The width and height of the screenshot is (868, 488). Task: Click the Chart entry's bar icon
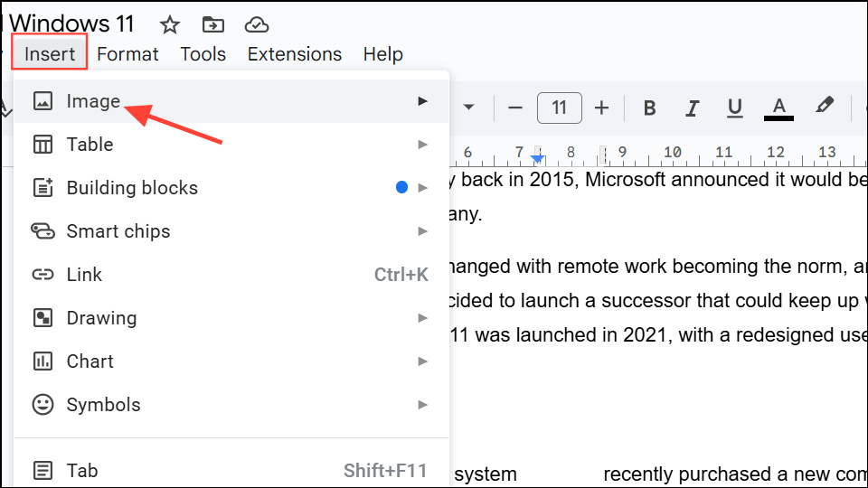(42, 361)
